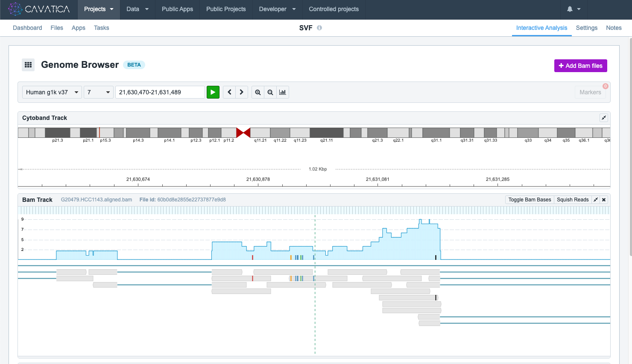
Task: Open Public Projects in the top navigation
Action: (226, 9)
